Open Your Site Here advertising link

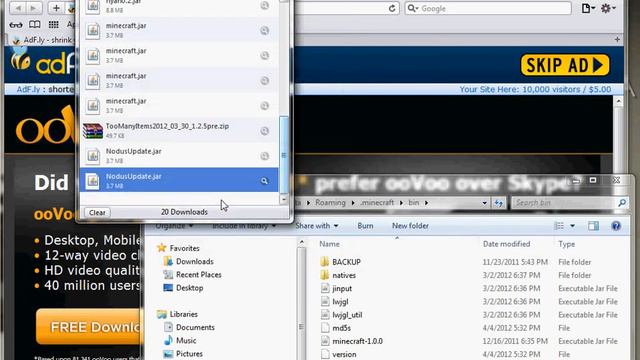(x=535, y=89)
